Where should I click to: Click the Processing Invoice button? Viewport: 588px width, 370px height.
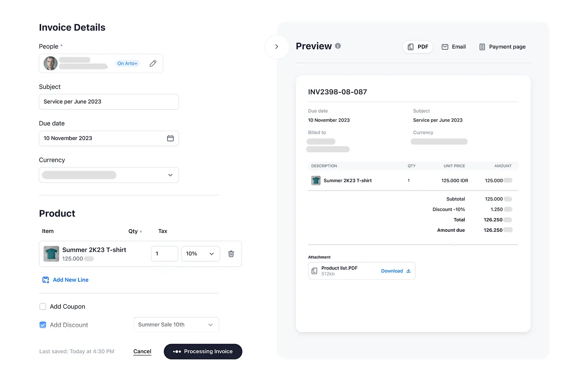coord(203,352)
